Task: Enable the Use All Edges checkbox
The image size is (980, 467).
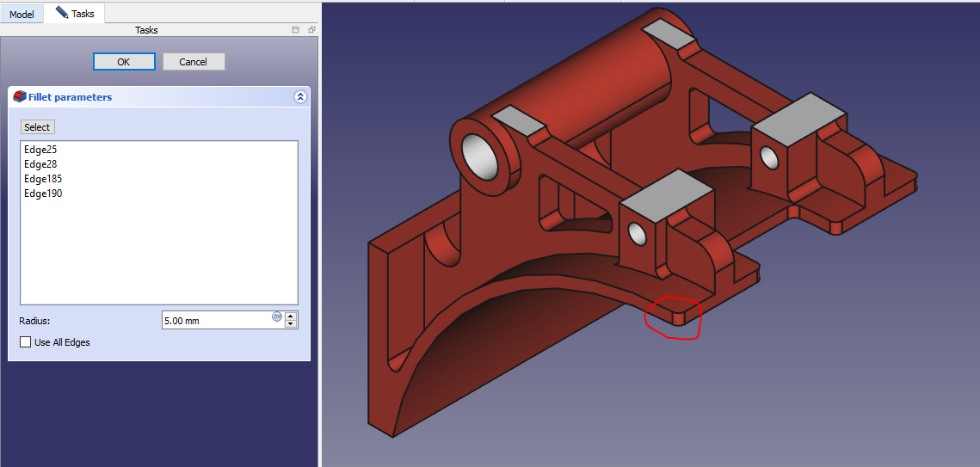Action: pos(25,342)
